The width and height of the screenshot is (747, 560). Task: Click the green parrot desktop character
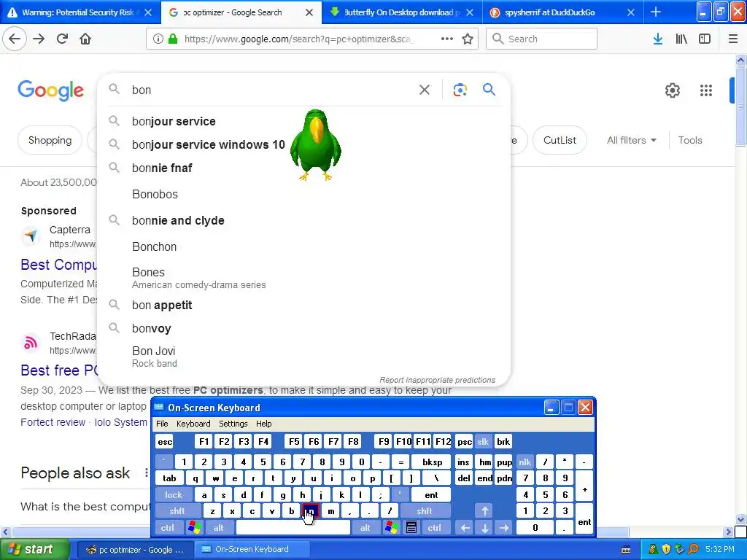point(315,145)
